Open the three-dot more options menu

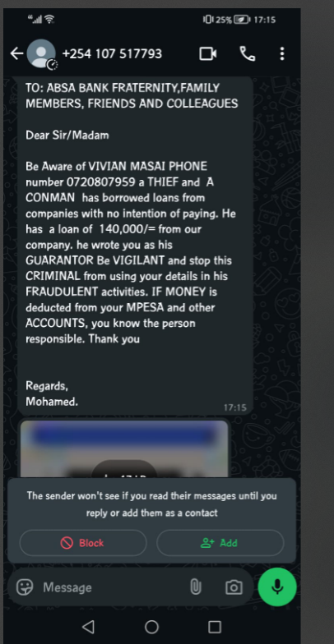(281, 54)
